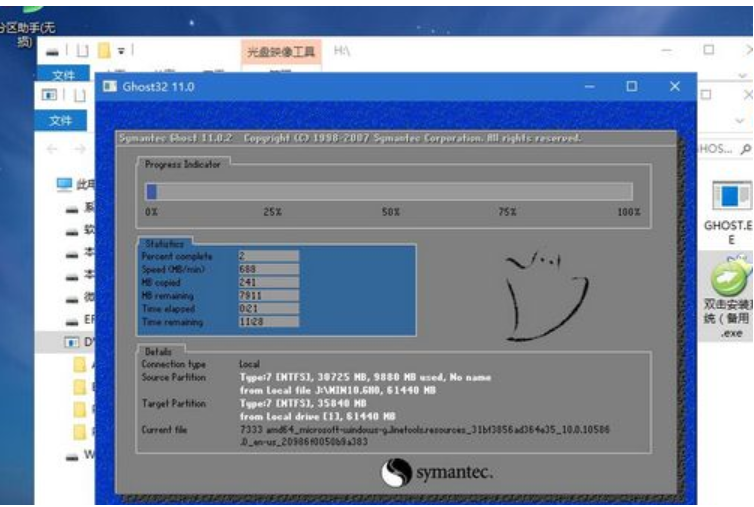The height and width of the screenshot is (507, 754).
Task: Click the Percent complete value 2
Action: click(x=268, y=256)
